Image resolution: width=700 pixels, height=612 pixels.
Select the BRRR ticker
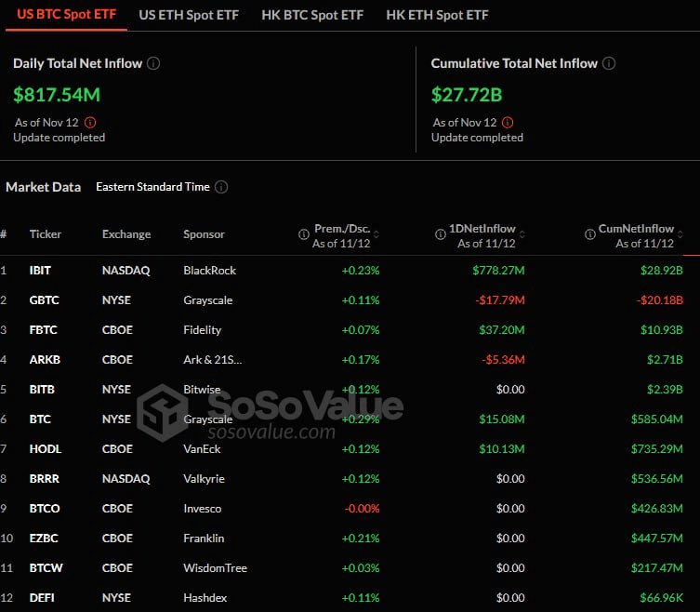tap(45, 479)
